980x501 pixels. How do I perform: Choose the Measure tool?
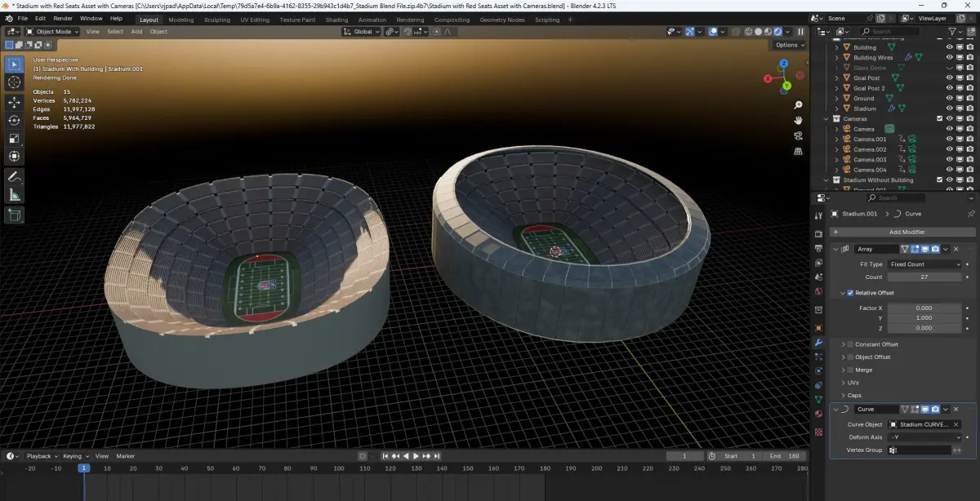(14, 194)
